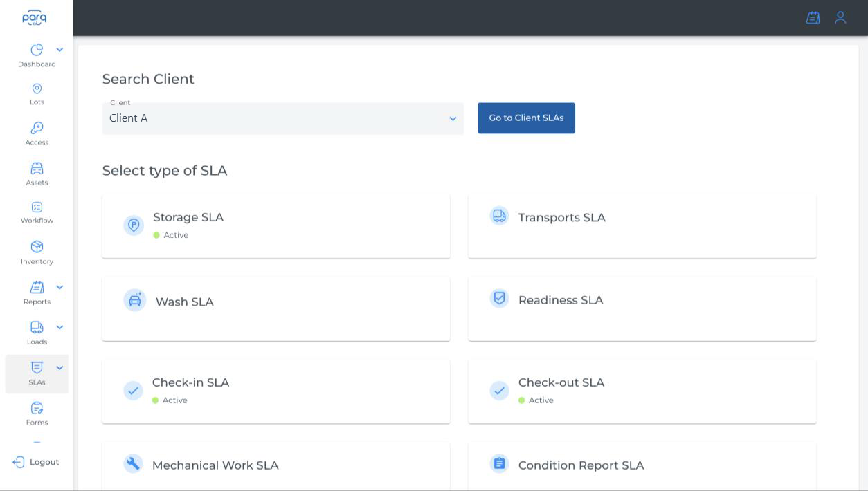Click the Go to Client SLAs button
868x491 pixels.
click(x=526, y=118)
